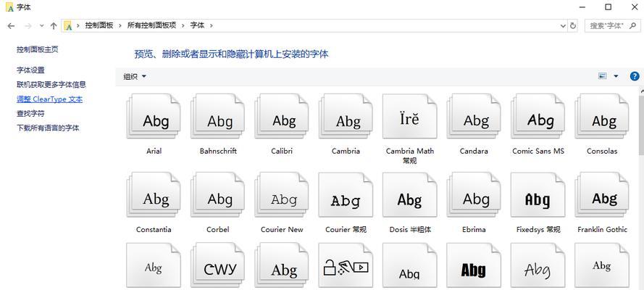Select the small serif Abg font in bottom-left
644x290 pixels.
154,266
